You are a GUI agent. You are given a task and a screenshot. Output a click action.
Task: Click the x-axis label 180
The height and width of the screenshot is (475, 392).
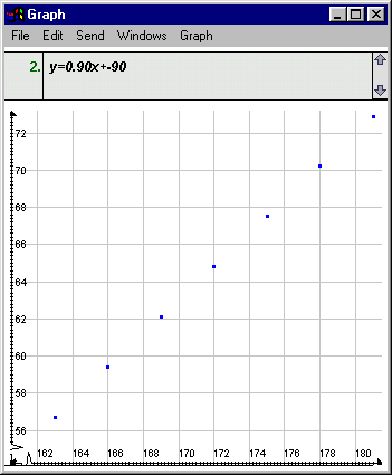(363, 453)
